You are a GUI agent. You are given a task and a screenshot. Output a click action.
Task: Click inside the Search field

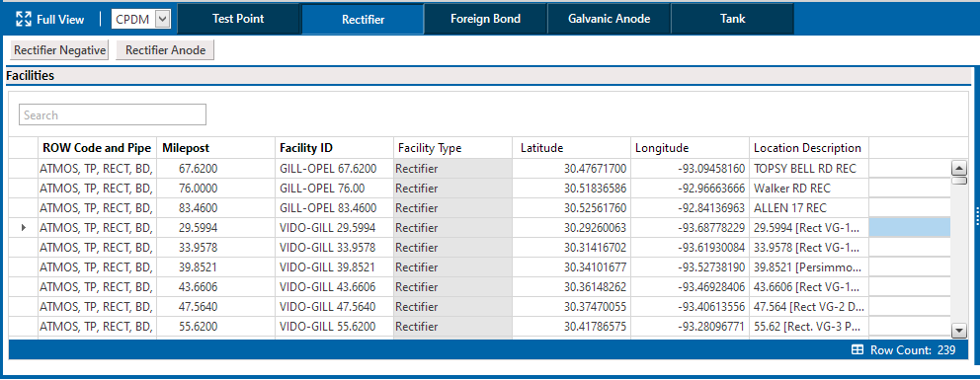tap(113, 114)
